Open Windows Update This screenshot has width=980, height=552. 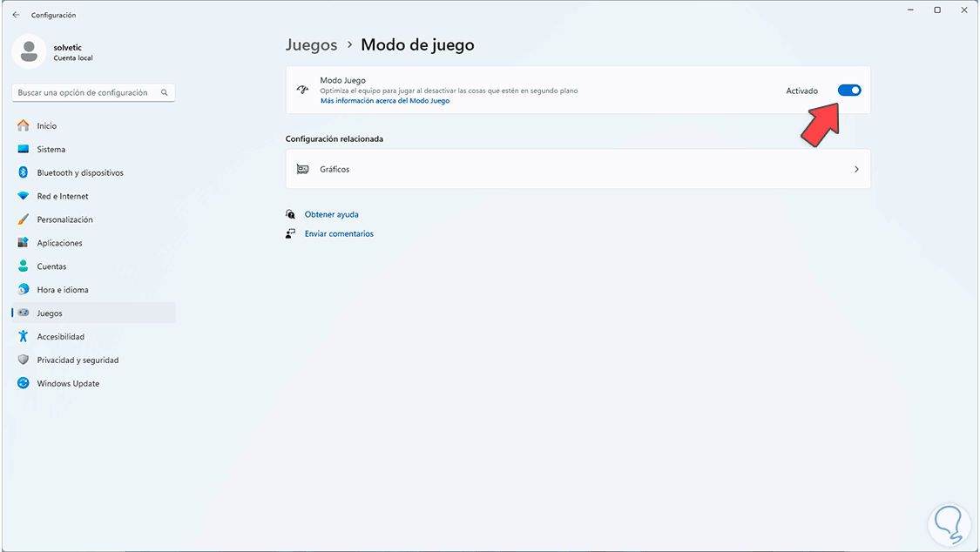click(93, 383)
